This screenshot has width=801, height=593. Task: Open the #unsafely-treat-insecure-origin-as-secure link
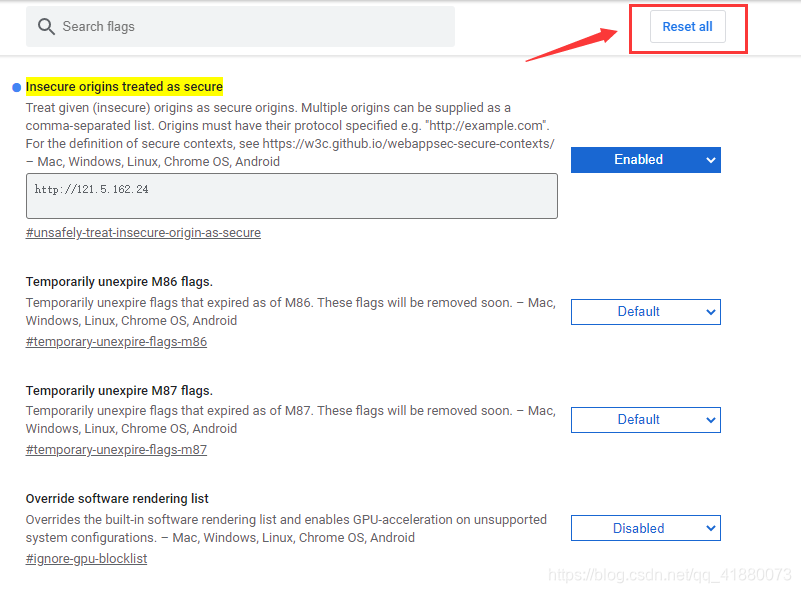(143, 233)
